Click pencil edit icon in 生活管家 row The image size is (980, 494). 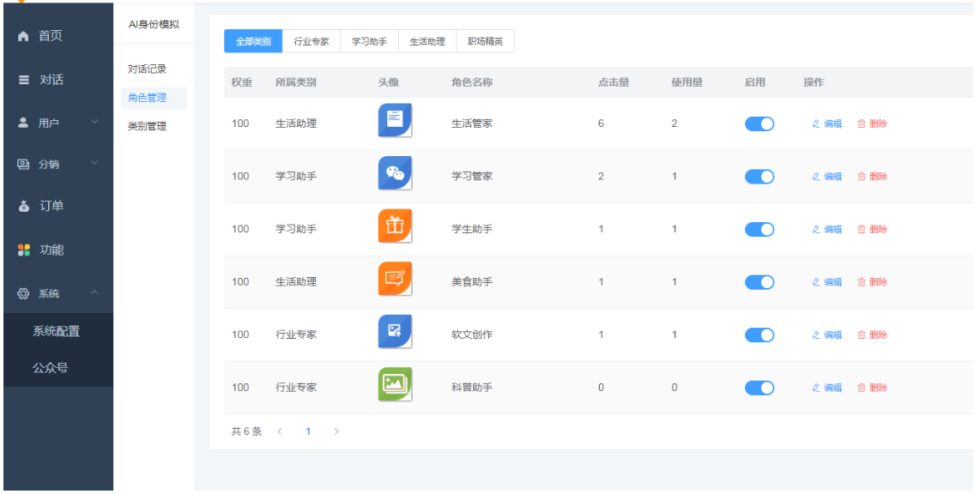[815, 123]
